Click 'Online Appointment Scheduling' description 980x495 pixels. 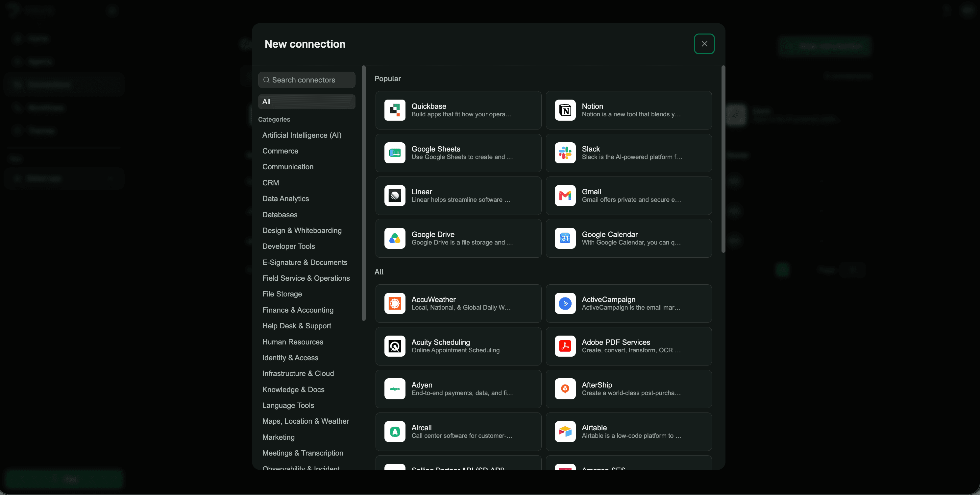tap(455, 350)
